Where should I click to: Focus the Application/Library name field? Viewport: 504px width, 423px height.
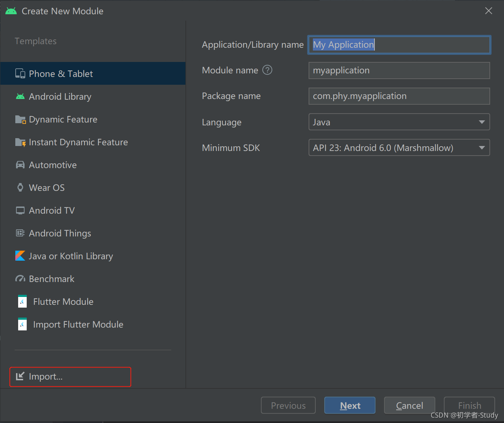click(399, 45)
